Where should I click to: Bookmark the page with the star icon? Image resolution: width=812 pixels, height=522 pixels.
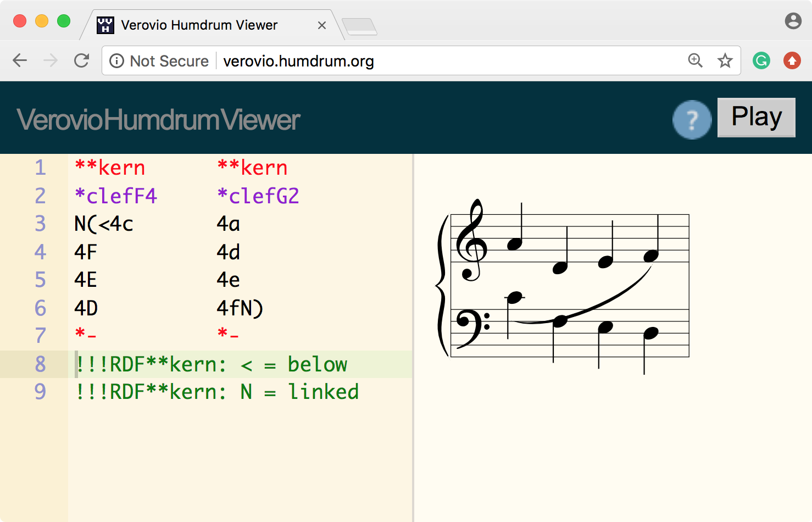point(725,60)
